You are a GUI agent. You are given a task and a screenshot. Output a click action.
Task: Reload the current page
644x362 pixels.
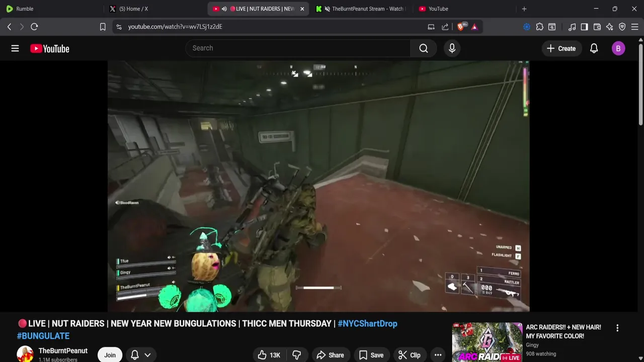point(34,27)
